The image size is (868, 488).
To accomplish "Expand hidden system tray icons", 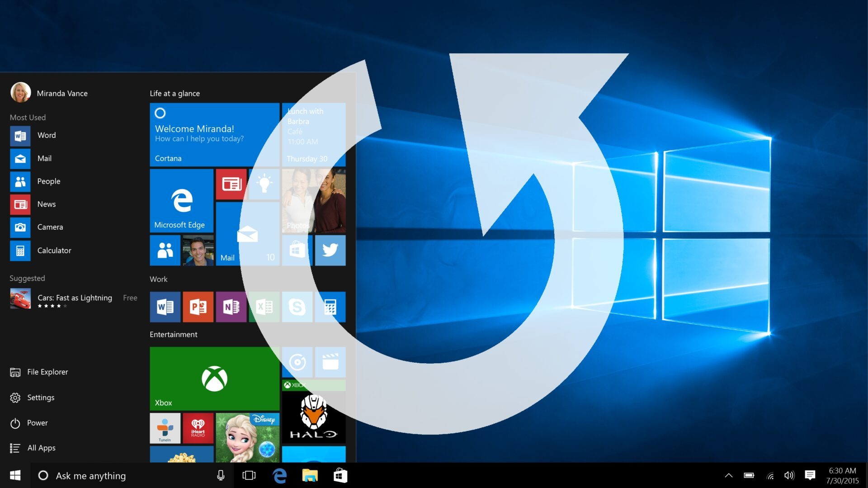I will pos(729,475).
